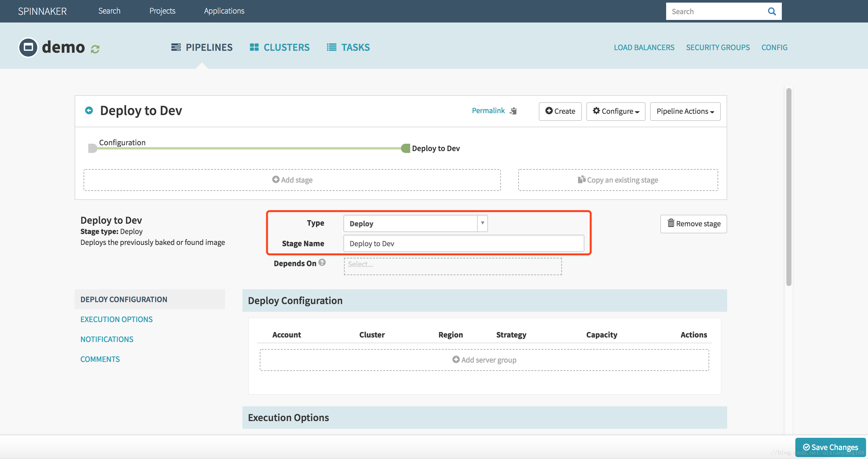Click the Remove stage button
The image size is (868, 459).
(693, 224)
